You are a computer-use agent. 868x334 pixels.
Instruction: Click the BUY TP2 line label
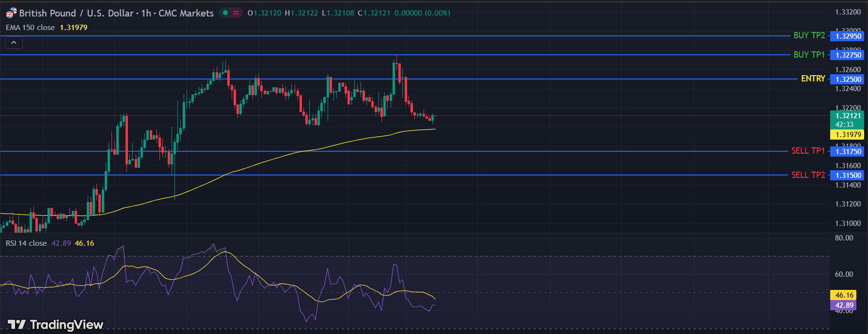(809, 35)
